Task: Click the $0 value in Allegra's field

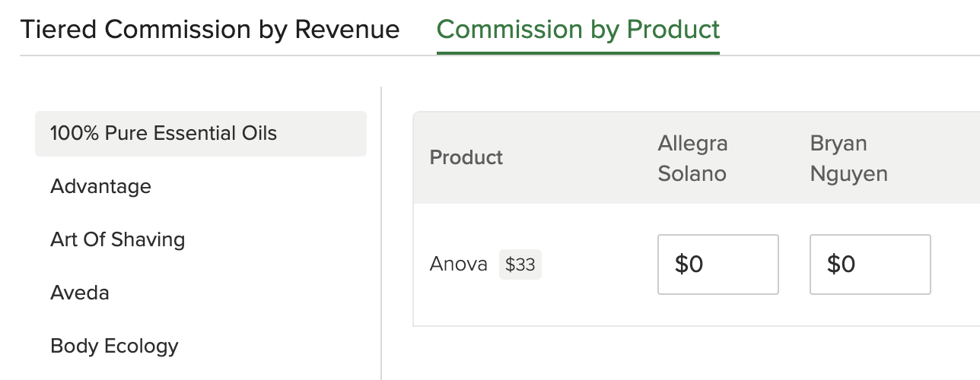Action: pyautogui.click(x=689, y=264)
